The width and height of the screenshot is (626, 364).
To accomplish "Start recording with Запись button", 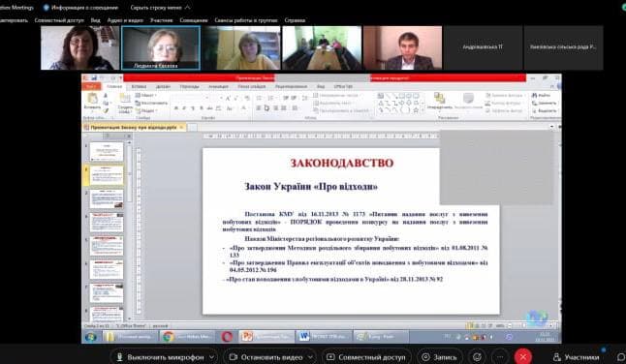I will click(x=440, y=357).
